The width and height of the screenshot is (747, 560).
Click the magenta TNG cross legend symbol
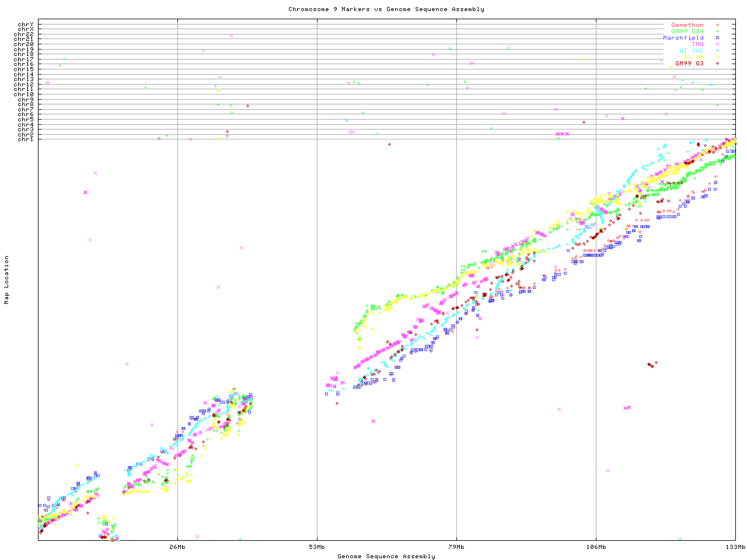coord(717,44)
